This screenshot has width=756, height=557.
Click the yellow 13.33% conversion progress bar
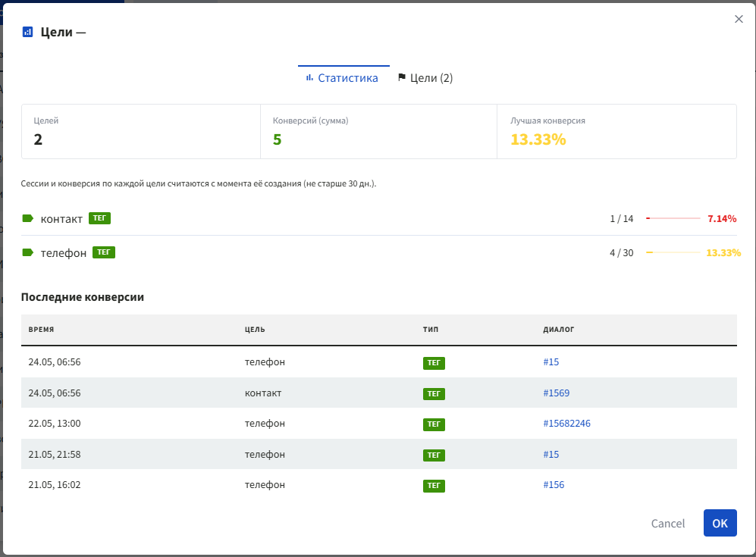(673, 252)
